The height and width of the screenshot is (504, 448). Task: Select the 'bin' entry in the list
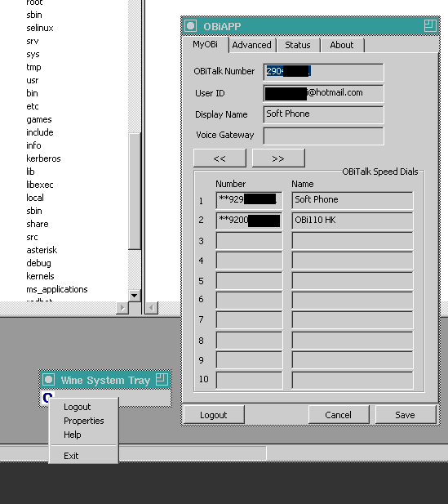click(32, 93)
